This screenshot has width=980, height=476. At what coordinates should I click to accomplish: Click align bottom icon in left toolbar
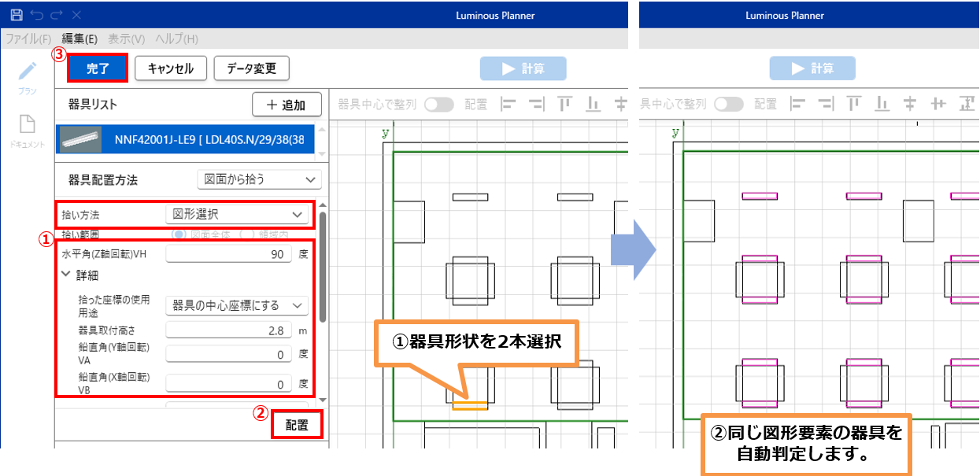click(593, 104)
